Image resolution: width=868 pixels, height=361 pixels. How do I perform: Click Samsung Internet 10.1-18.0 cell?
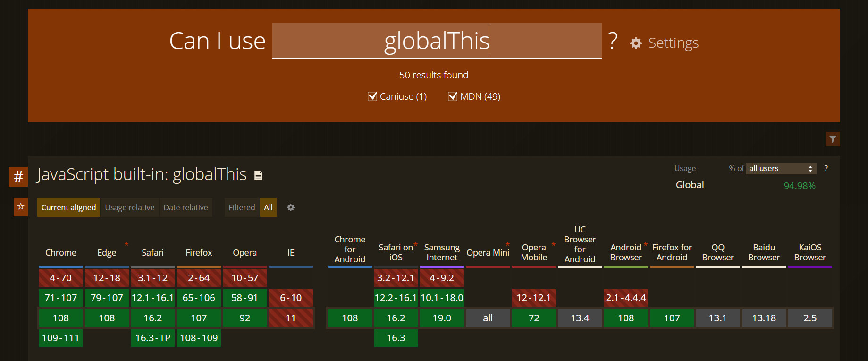tap(442, 298)
